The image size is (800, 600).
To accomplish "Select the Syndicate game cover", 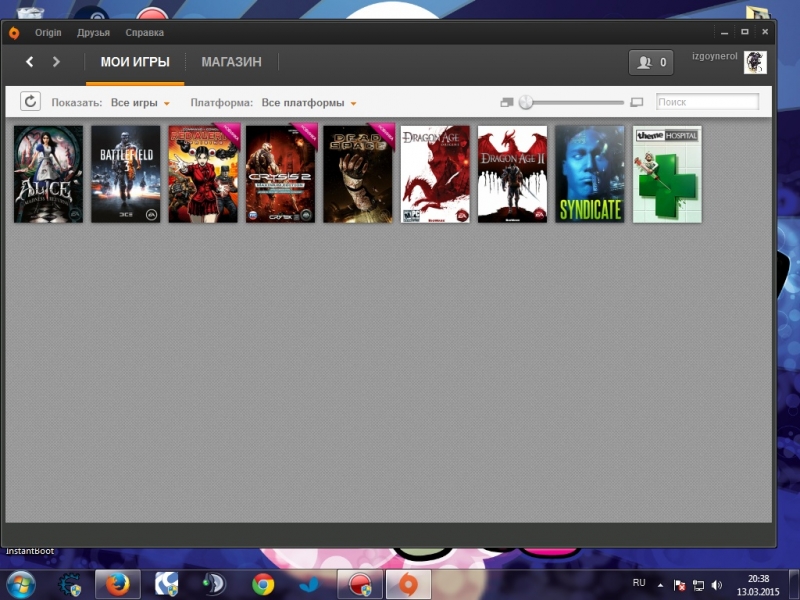I will 590,174.
